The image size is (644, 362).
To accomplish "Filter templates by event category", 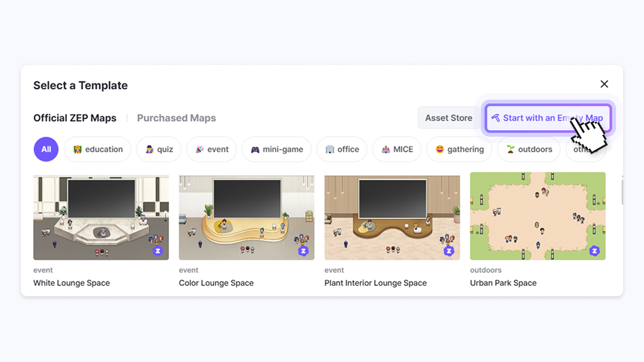I will pos(211,149).
